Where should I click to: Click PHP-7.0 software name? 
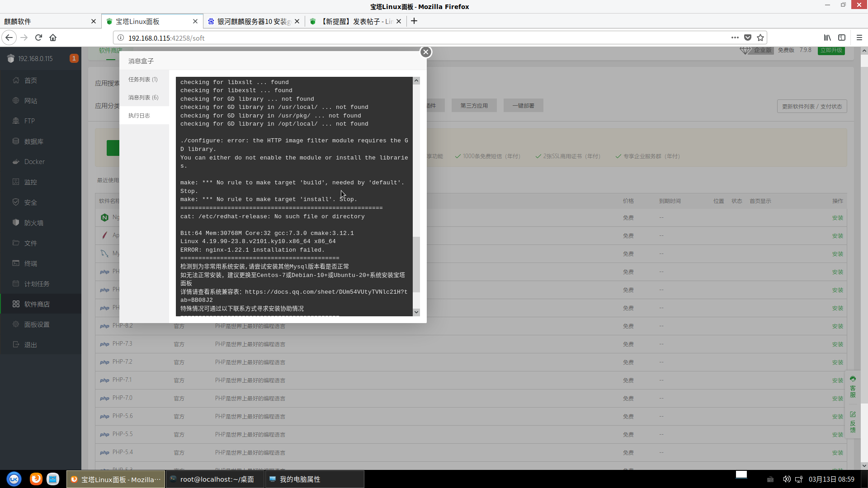pos(123,398)
